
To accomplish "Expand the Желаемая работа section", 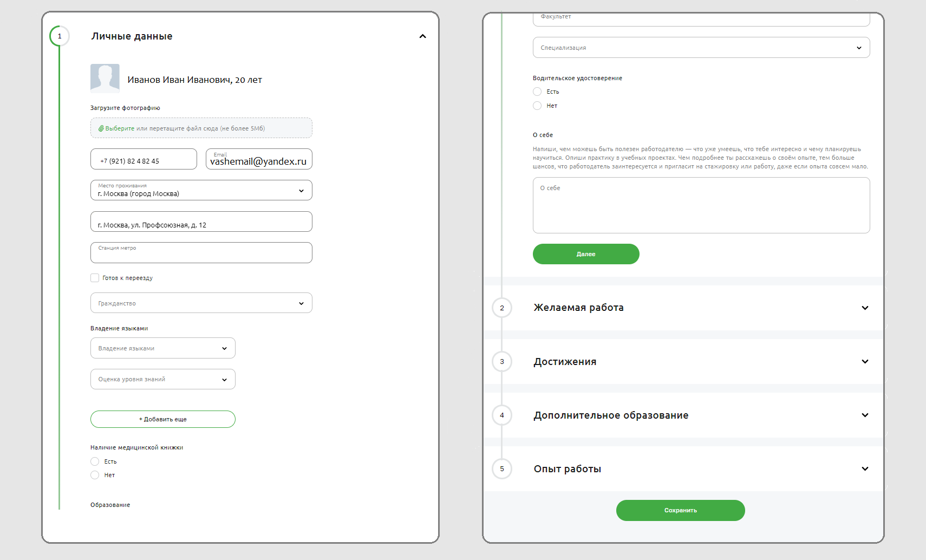I will [864, 308].
